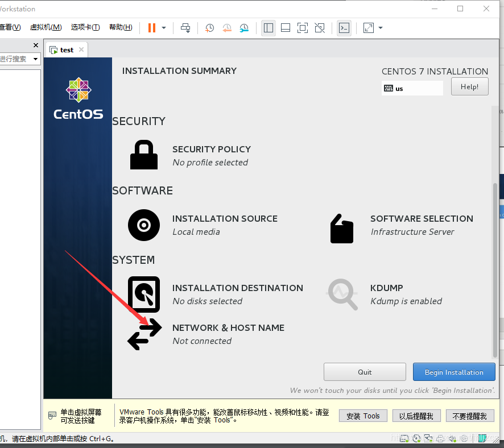Maximize the VMware Workstation window
Viewport: 504px width, 448px height.
(x=460, y=9)
